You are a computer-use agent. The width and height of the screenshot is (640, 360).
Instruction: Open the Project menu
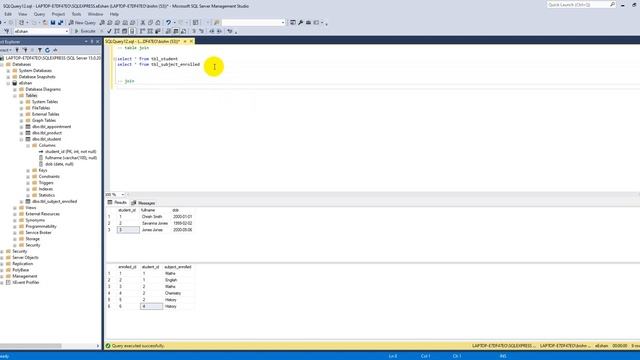click(x=58, y=14)
